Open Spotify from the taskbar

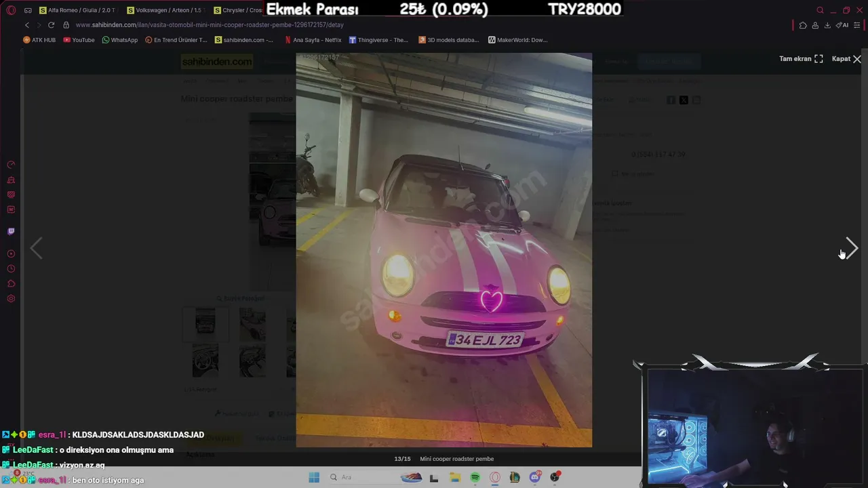(475, 477)
